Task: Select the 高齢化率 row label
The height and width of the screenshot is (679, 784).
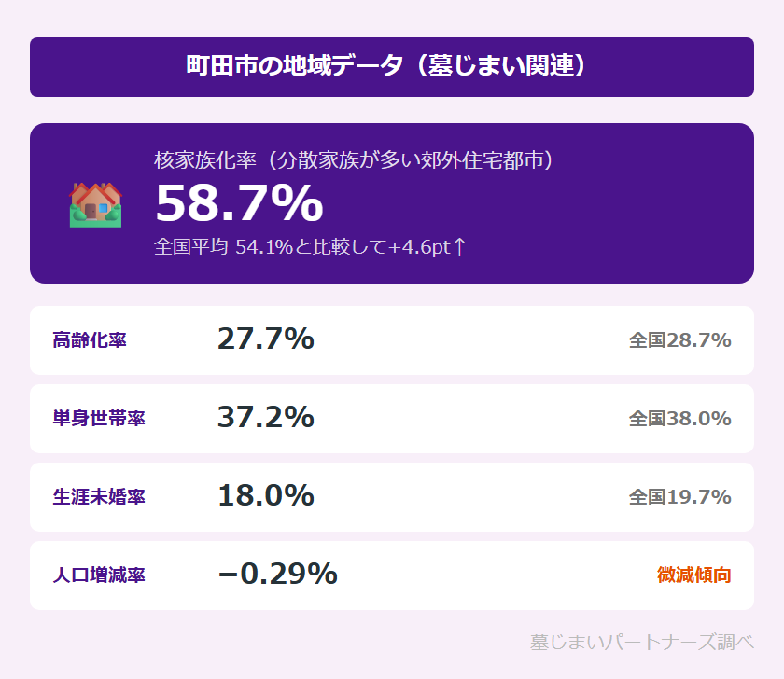Action: tap(90, 340)
